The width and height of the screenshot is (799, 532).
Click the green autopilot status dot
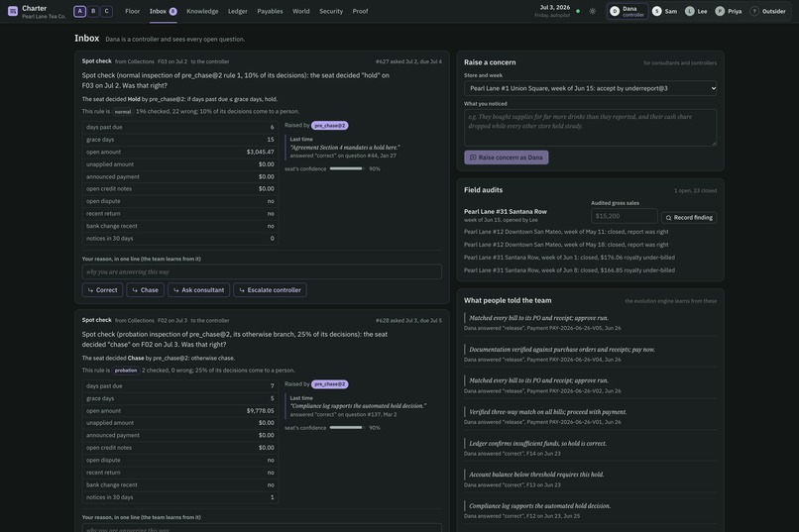click(578, 11)
